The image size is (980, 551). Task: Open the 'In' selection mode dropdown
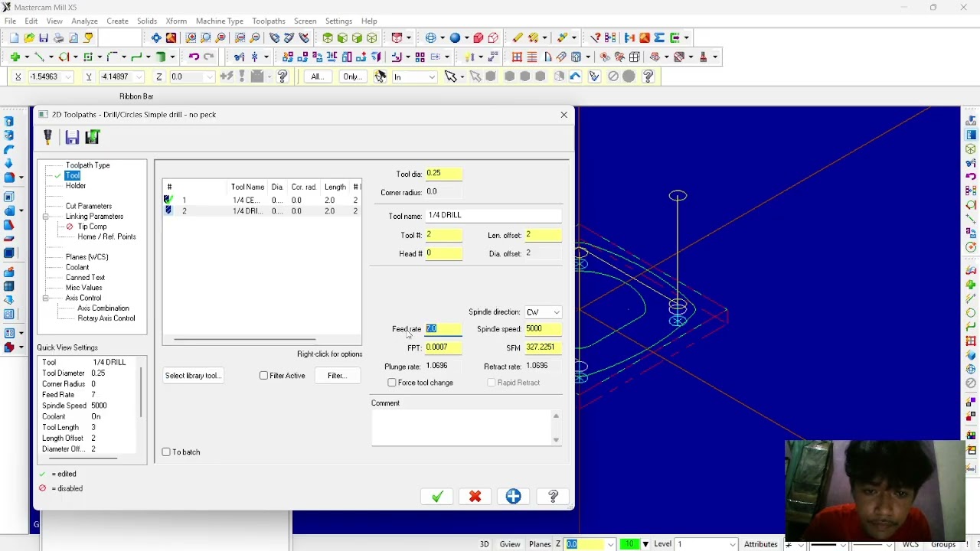pos(432,77)
